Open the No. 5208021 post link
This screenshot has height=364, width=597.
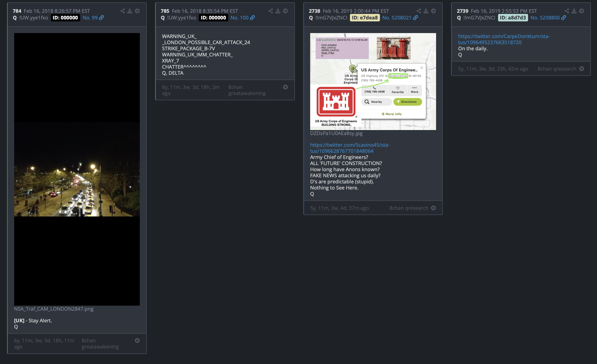pos(400,18)
